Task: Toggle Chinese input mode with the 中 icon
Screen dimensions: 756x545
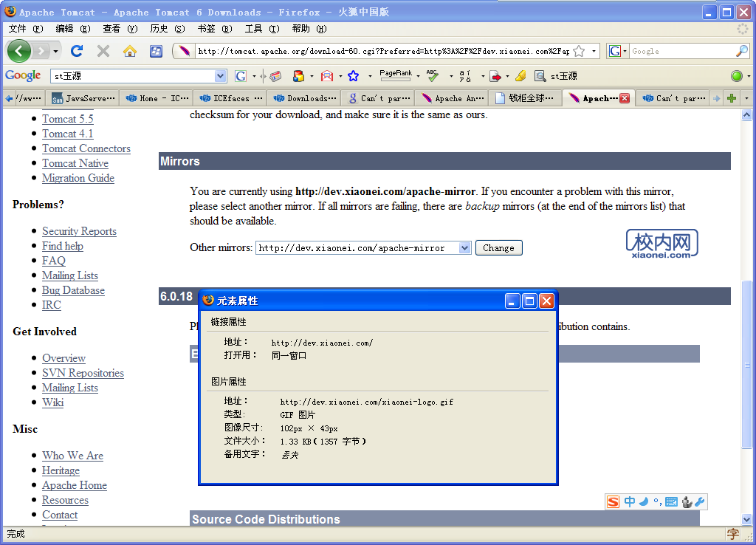Action: click(629, 501)
